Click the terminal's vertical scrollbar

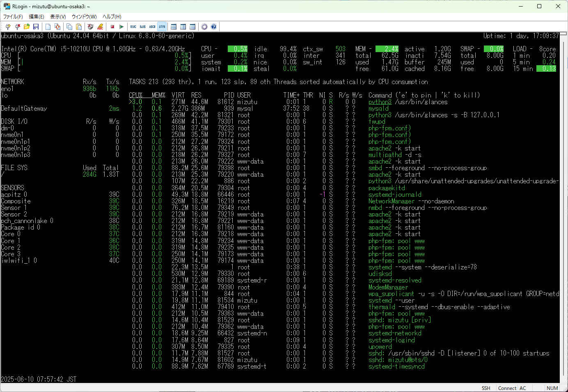point(563,205)
